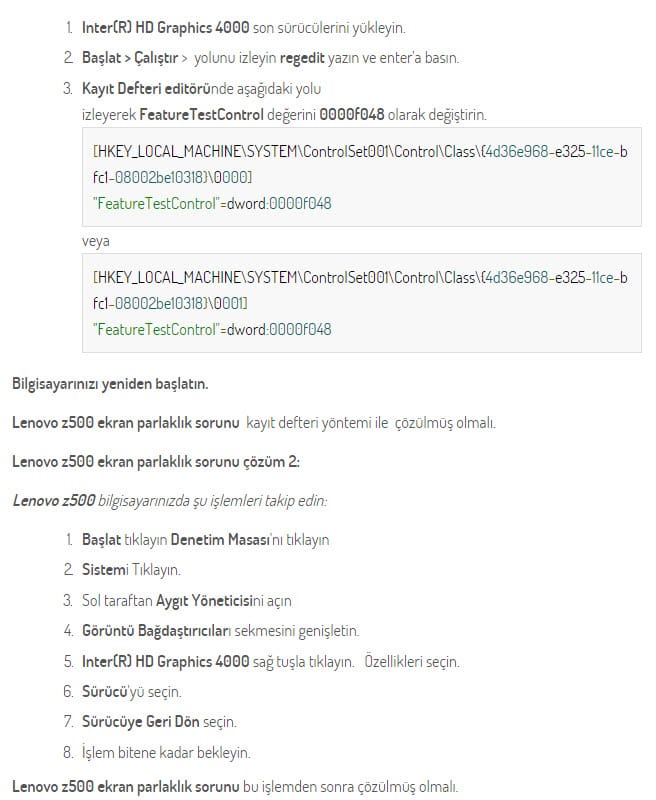Image resolution: width=656 pixels, height=800 pixels.
Task: Click the registry path ending in \0000]
Action: tap(360, 163)
